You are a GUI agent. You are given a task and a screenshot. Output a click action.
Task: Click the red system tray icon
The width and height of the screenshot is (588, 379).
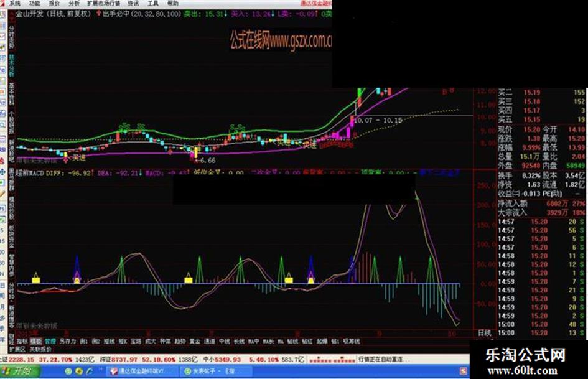(463, 372)
